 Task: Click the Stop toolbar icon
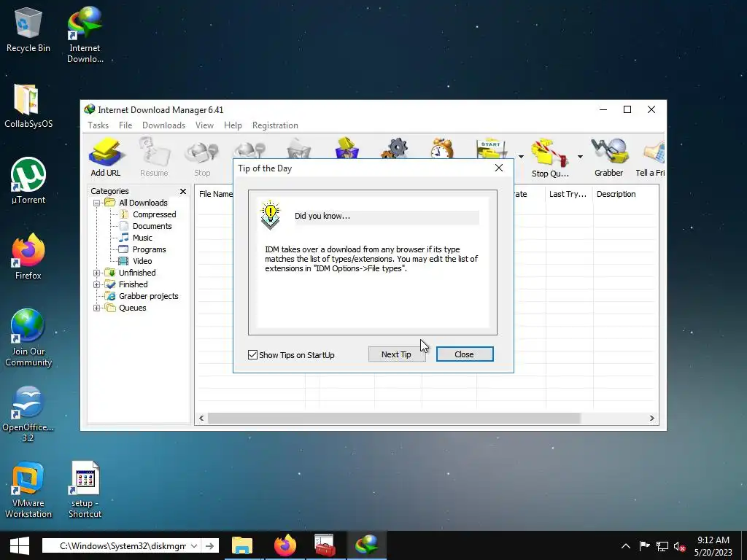coord(202,157)
